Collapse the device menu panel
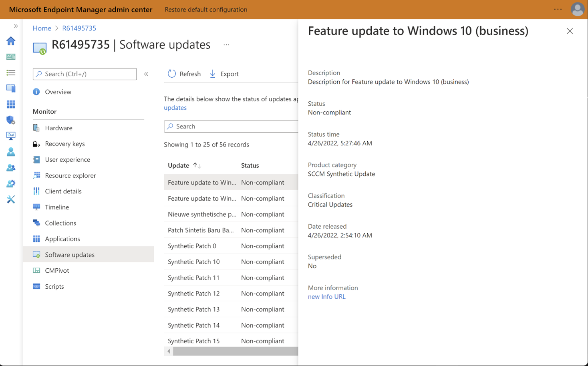Viewport: 588px width, 366px height. (x=146, y=74)
